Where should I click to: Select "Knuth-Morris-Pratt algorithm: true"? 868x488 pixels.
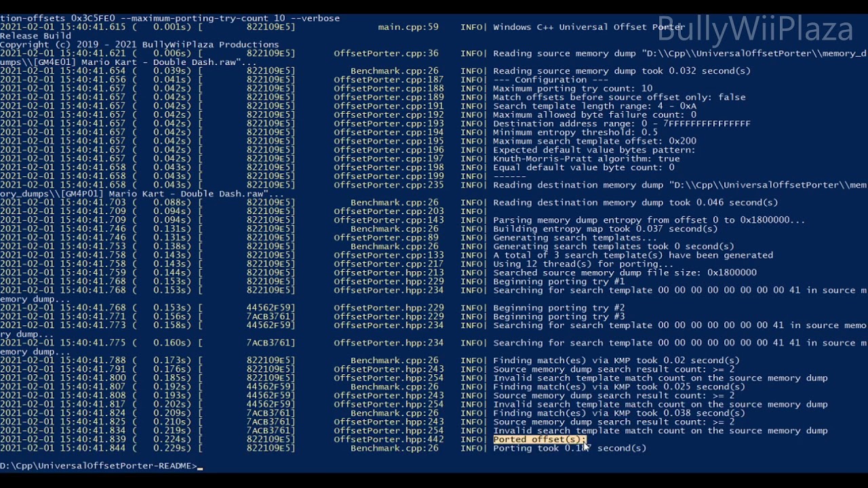(586, 159)
